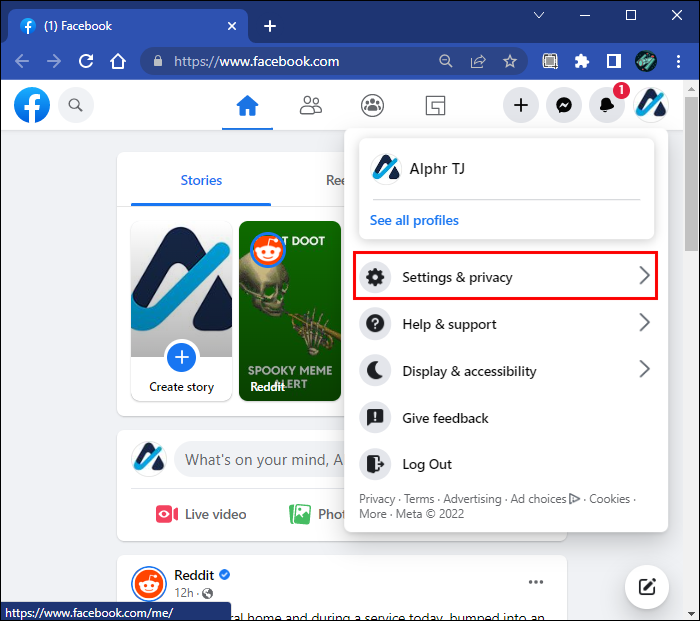This screenshot has height=621, width=700.
Task: Click the Give feedback exclamation icon
Action: pyautogui.click(x=375, y=417)
